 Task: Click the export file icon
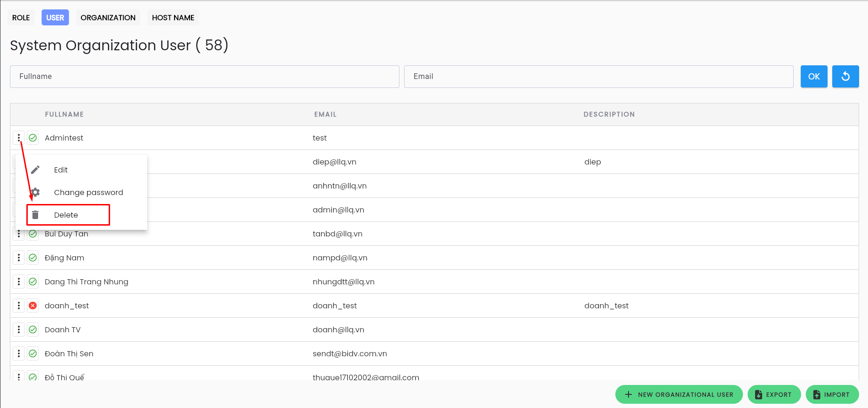point(758,394)
